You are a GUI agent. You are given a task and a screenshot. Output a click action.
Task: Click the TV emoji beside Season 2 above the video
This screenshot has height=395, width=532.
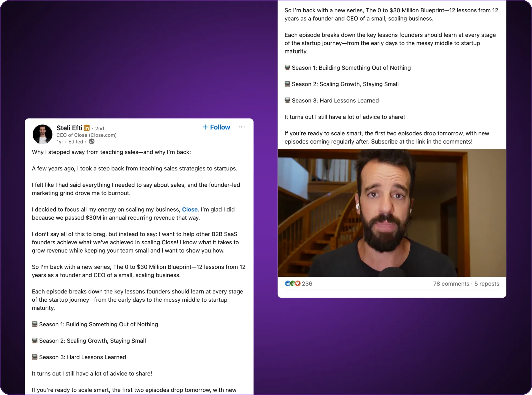click(287, 84)
